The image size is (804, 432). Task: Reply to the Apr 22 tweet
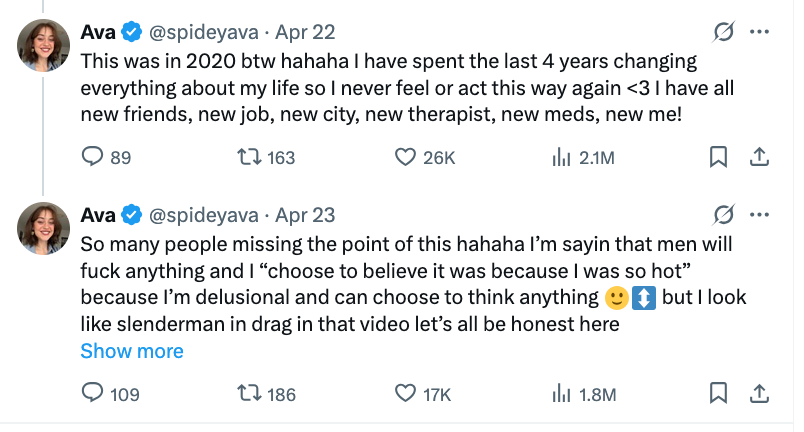coord(92,157)
